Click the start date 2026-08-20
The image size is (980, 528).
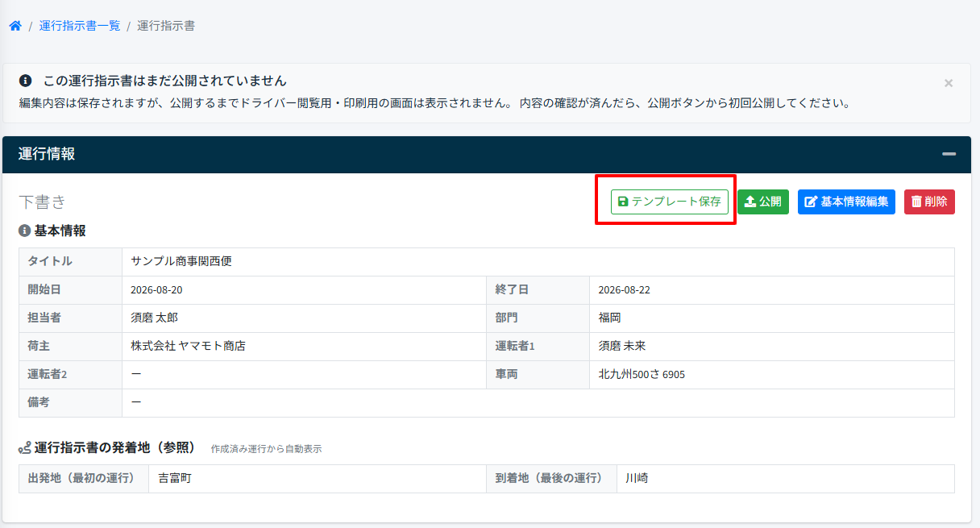point(156,290)
